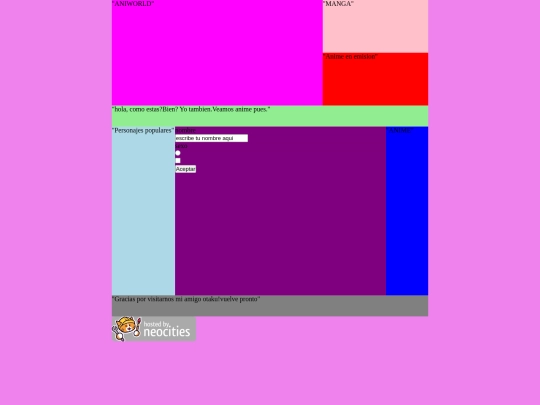The width and height of the screenshot is (540, 405).
Task: Click the "Gracias por visitarnos" footer text
Action: [x=186, y=299]
